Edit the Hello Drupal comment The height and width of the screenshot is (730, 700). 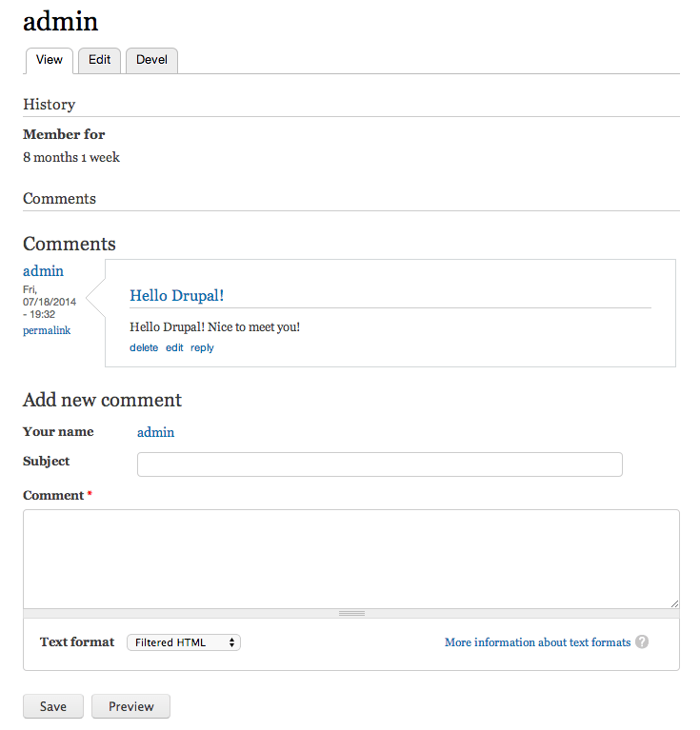point(174,348)
